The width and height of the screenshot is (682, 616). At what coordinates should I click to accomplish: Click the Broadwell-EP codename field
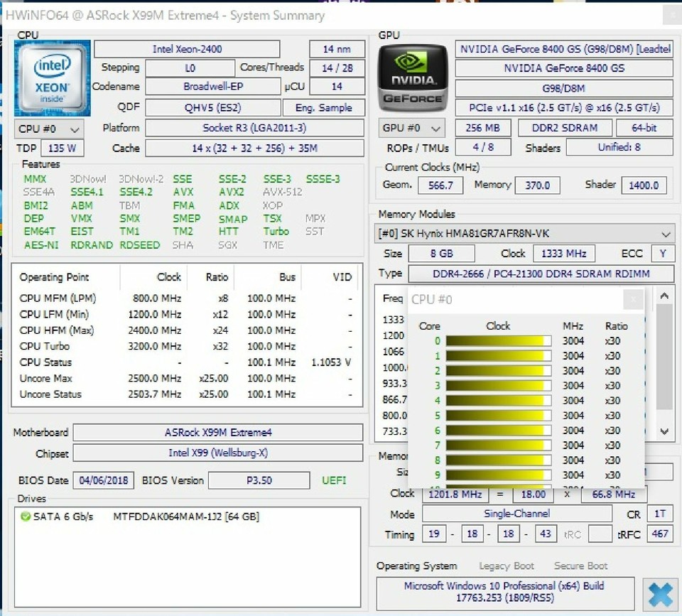tap(213, 87)
